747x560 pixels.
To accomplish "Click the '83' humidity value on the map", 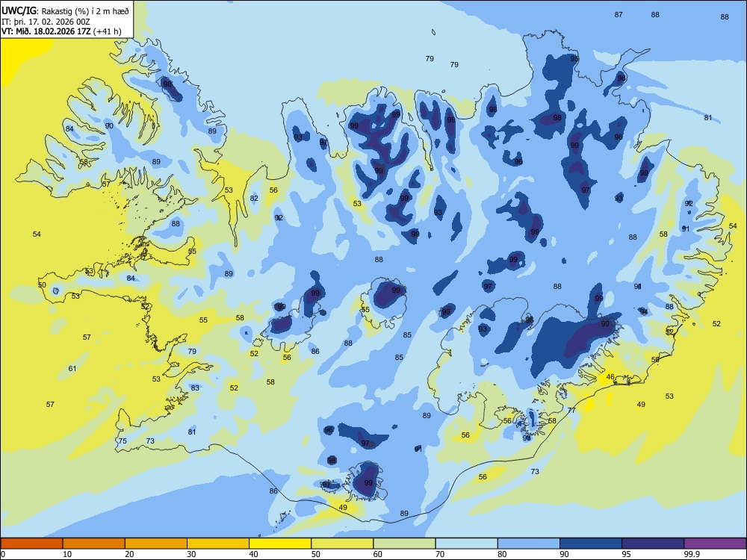I will [x=195, y=388].
